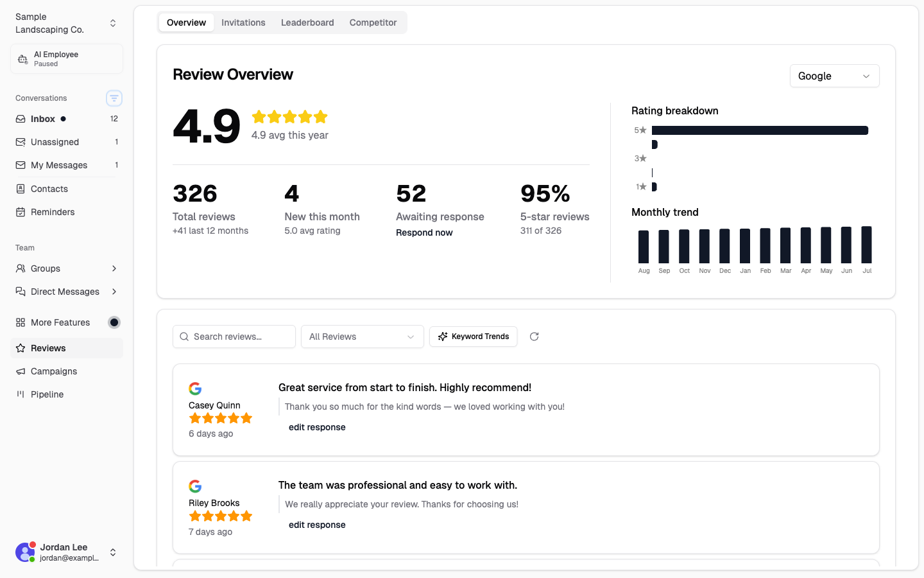Click 'Great service from start to finish' review
The width and height of the screenshot is (924, 578).
405,387
